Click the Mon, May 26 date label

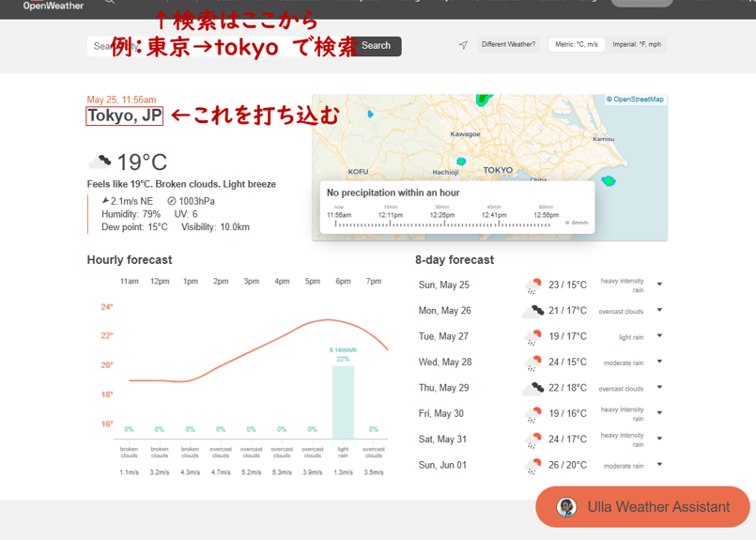click(x=444, y=311)
